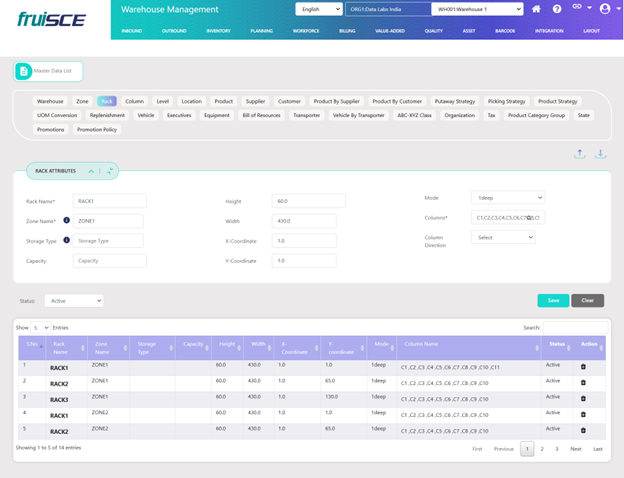This screenshot has width=624, height=478.
Task: Open the Status dropdown set to Active
Action: pos(73,300)
